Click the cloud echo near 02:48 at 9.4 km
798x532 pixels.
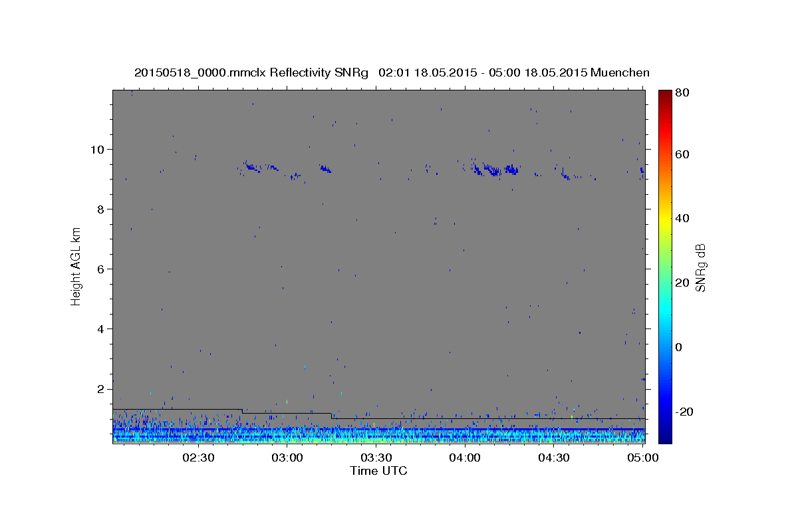251,167
